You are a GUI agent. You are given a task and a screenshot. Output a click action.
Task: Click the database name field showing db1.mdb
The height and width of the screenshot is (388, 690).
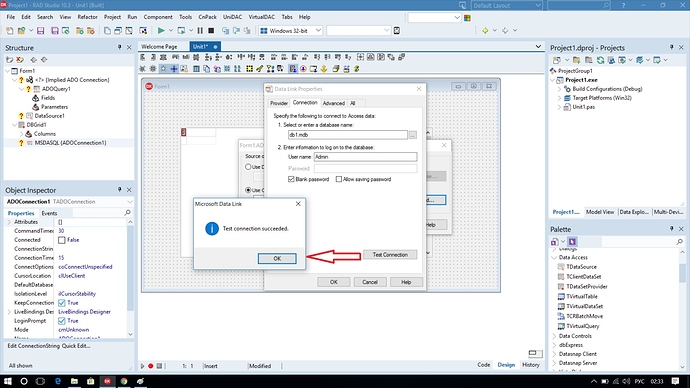348,135
